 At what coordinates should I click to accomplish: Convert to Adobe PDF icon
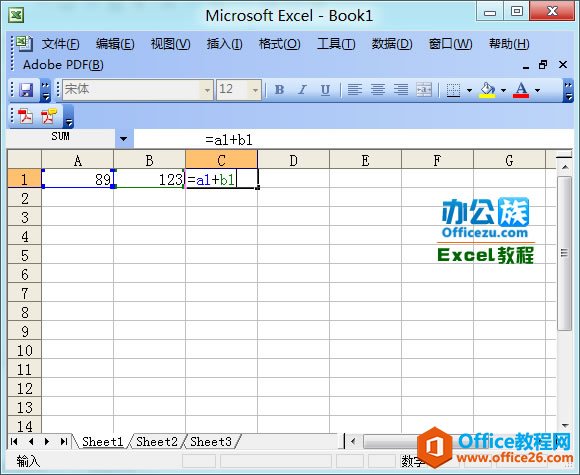(26, 116)
